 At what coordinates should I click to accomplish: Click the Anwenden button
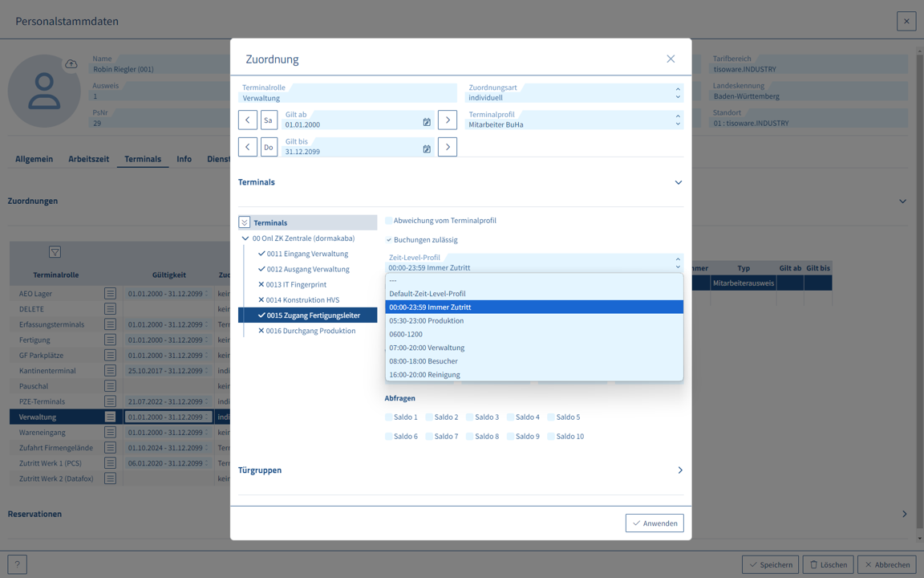click(654, 523)
